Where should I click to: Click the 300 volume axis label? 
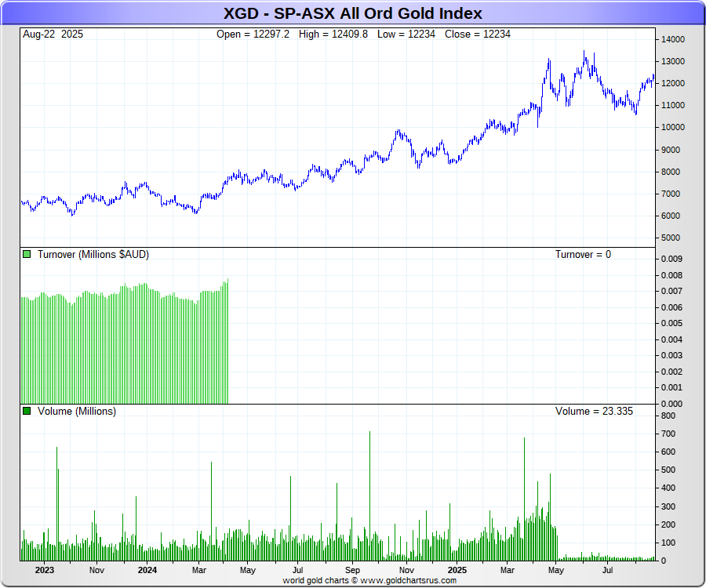[668, 506]
